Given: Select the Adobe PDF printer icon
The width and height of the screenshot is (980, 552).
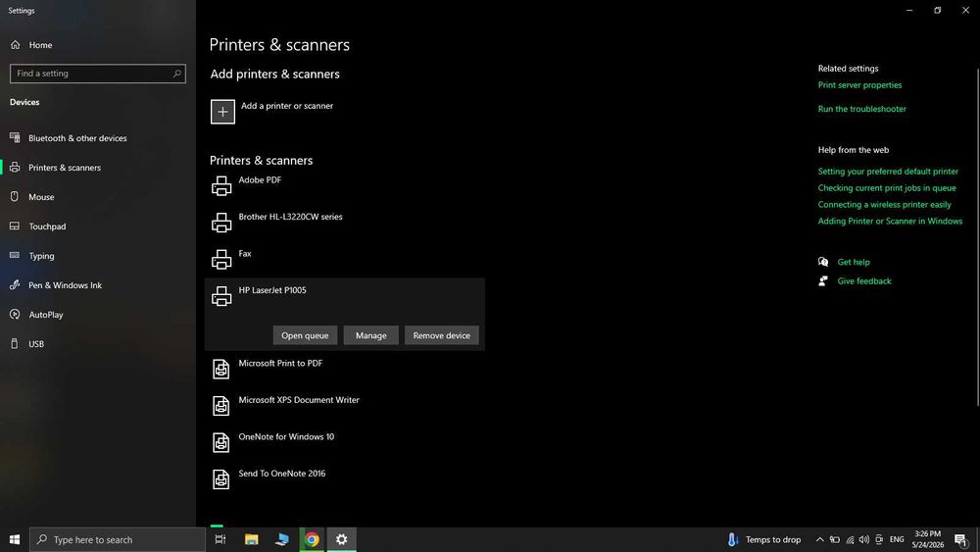Looking at the screenshot, I should [221, 185].
